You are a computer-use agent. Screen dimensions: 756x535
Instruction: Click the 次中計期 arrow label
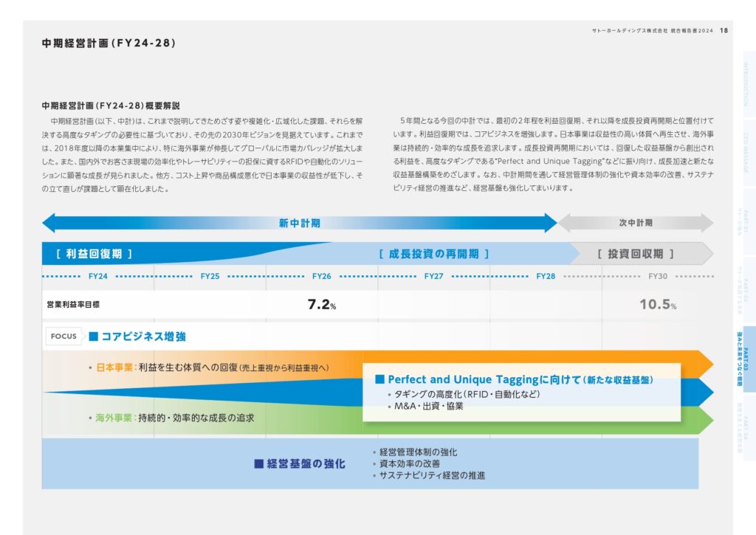[636, 223]
